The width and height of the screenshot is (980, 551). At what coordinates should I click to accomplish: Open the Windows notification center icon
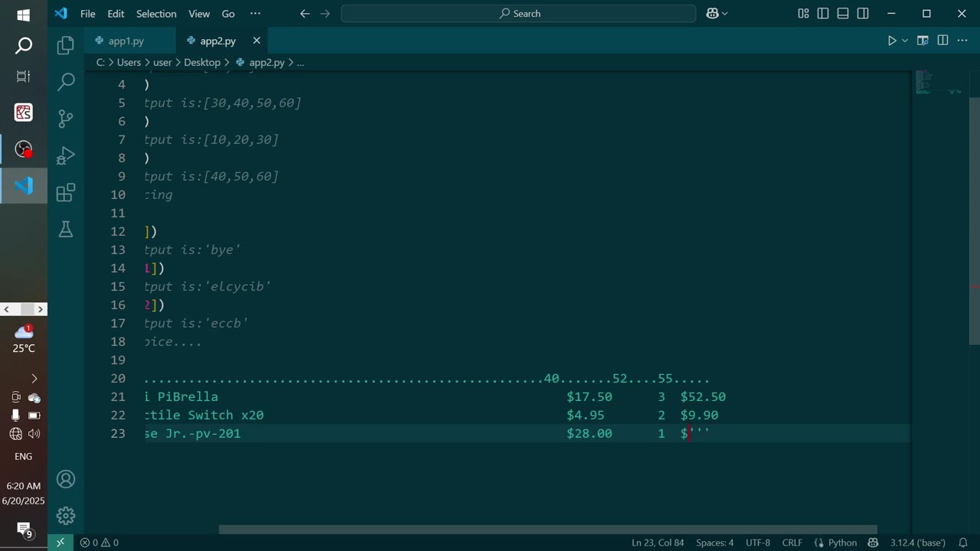pos(24,529)
